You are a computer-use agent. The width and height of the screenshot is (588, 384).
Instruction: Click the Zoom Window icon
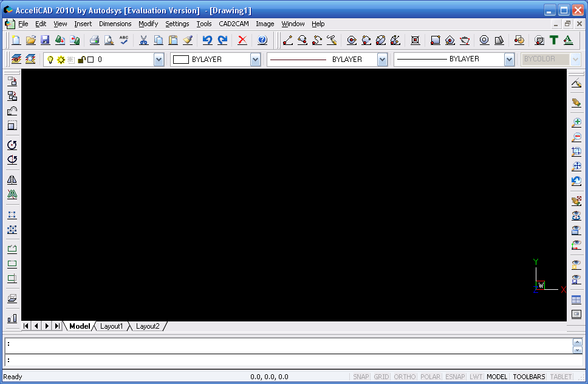(576, 151)
